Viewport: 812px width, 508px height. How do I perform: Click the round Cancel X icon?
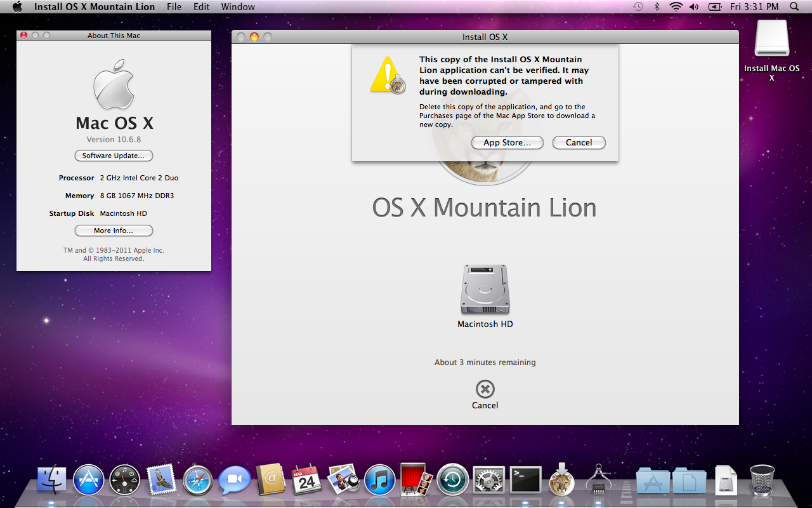485,389
